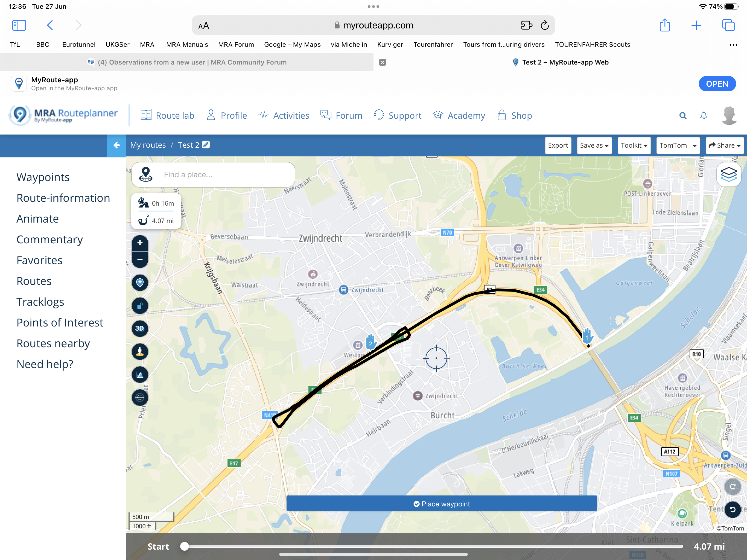
Task: Switch to Observations from a new user tab
Action: tap(187, 62)
